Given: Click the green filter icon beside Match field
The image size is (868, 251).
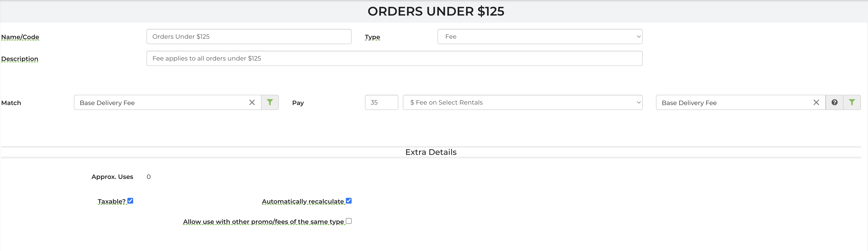Looking at the screenshot, I should [x=270, y=102].
